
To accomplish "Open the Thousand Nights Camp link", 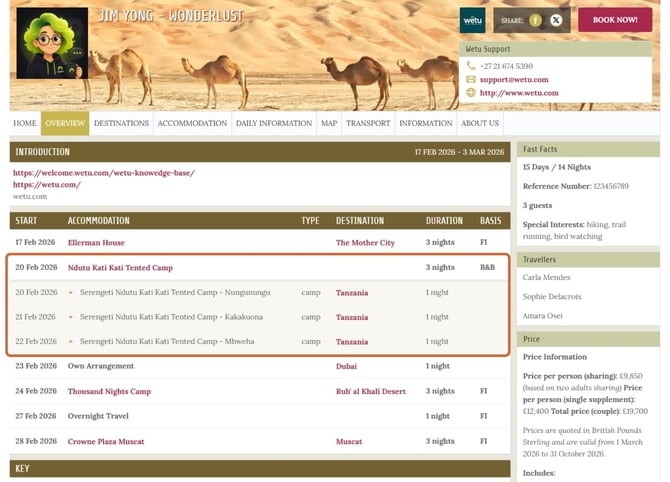I will click(x=109, y=391).
